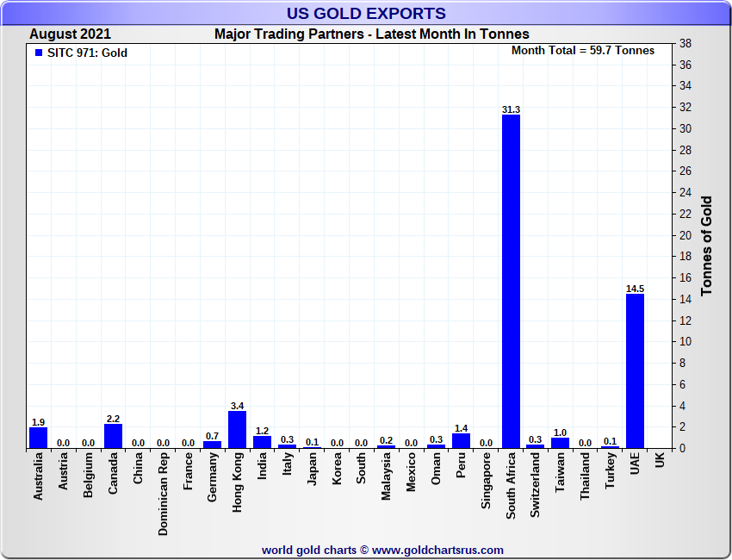Select the South Africa bar
732x560 pixels.
click(x=511, y=282)
